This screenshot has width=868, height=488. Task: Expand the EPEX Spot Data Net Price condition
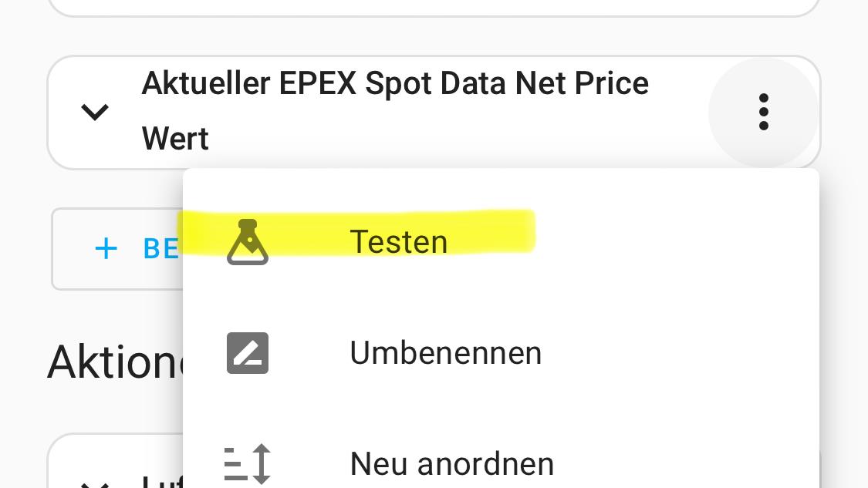point(95,112)
